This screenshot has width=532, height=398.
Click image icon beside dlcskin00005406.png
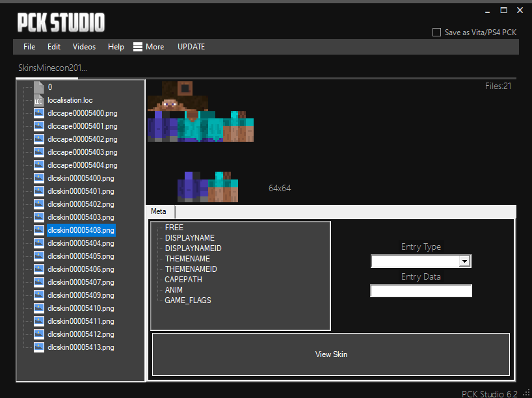click(x=39, y=269)
